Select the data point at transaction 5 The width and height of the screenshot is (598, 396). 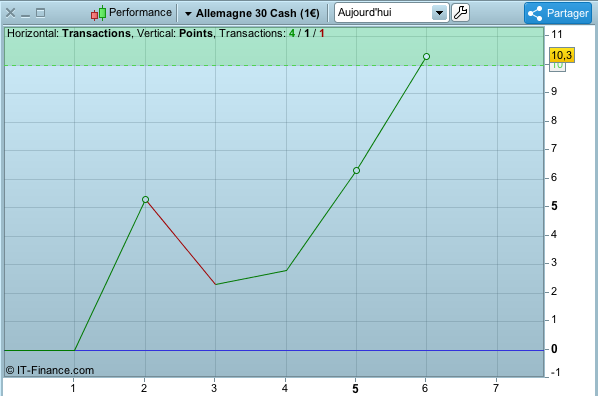pos(356,171)
